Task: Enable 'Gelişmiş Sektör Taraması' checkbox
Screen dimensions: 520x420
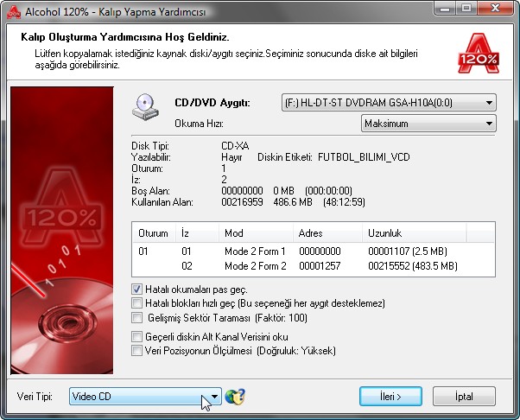Action: (x=136, y=317)
